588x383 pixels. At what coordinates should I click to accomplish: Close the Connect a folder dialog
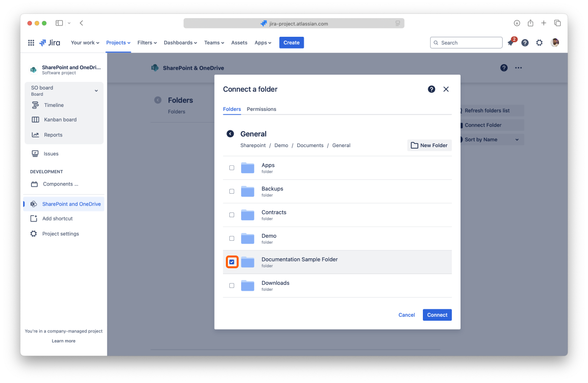click(x=446, y=89)
